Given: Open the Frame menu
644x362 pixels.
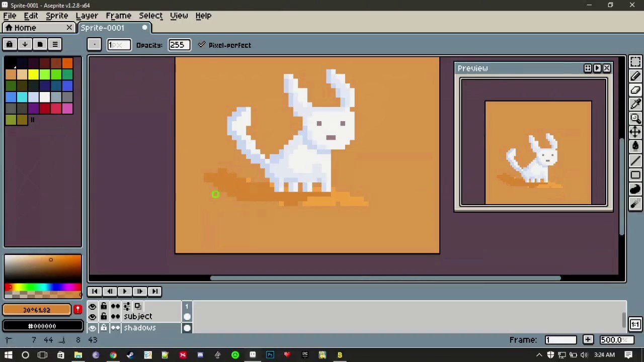Looking at the screenshot, I should (x=118, y=16).
